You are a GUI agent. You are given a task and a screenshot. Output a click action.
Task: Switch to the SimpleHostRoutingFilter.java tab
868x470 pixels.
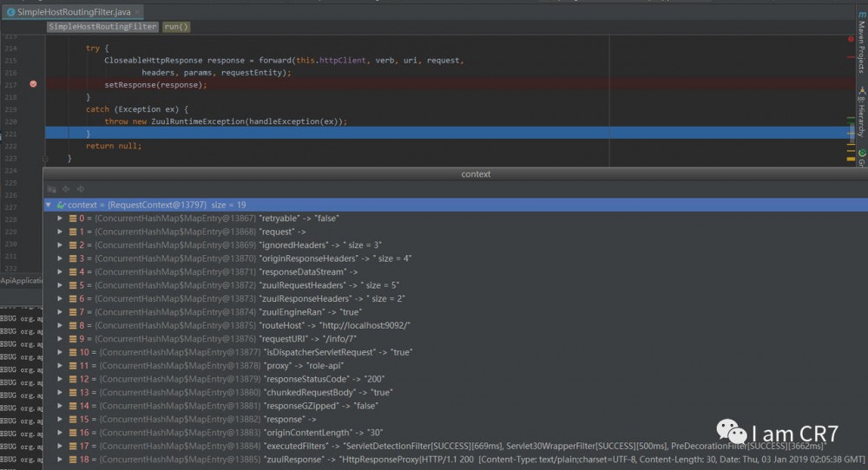[72, 11]
